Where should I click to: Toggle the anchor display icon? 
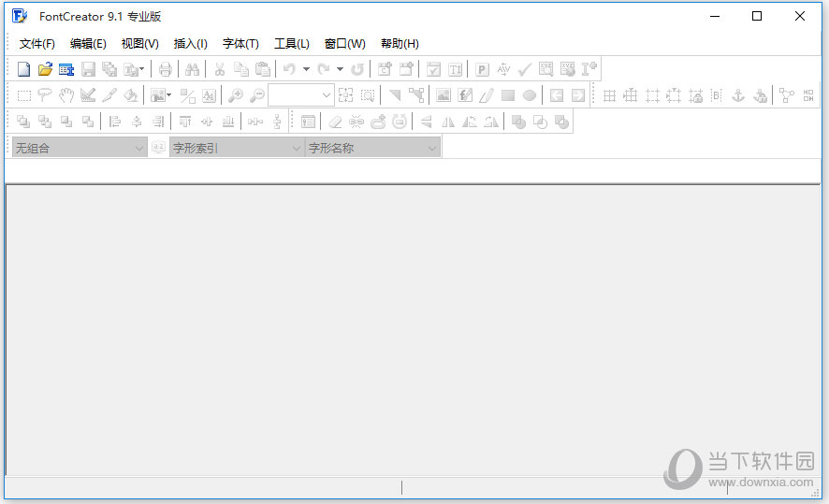point(738,95)
